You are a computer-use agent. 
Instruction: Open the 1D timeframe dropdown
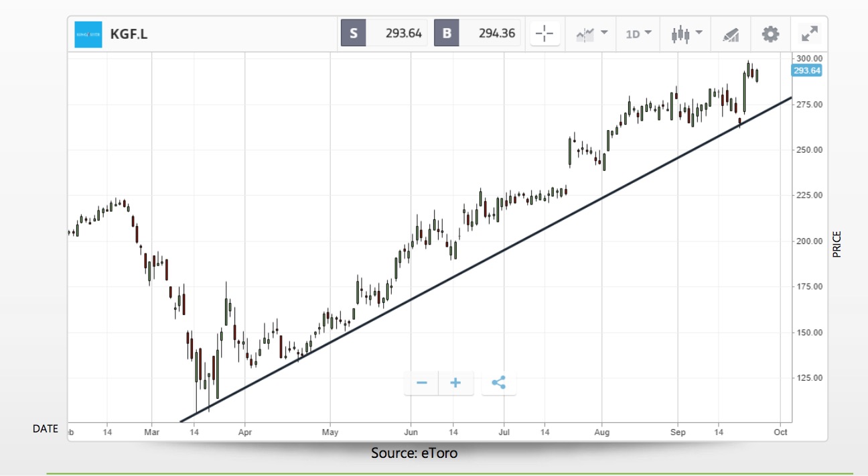(637, 34)
